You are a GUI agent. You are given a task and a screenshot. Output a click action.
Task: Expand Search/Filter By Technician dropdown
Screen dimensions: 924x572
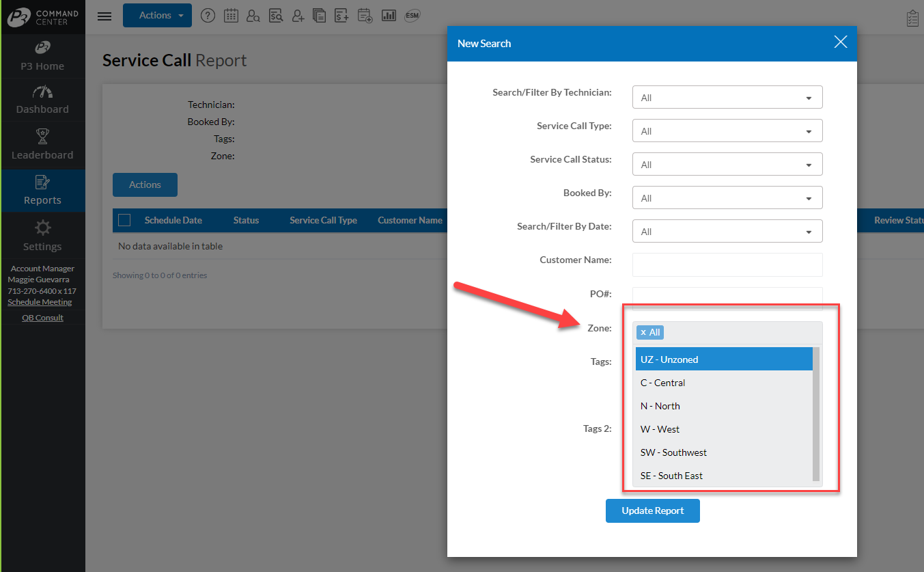(727, 98)
